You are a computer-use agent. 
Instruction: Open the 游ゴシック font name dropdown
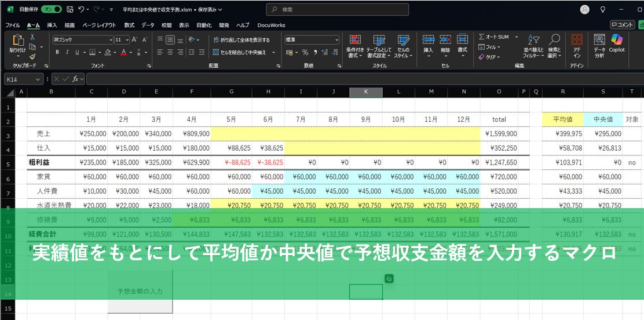[x=111, y=40]
